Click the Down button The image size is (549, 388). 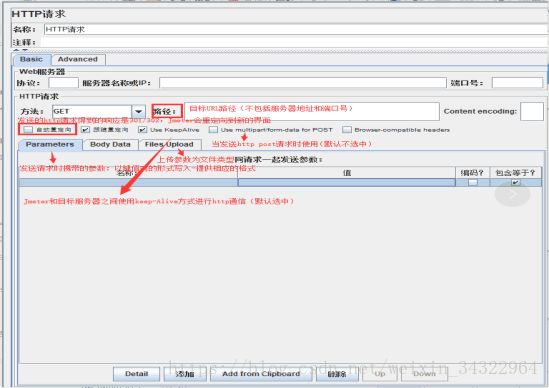(424, 374)
